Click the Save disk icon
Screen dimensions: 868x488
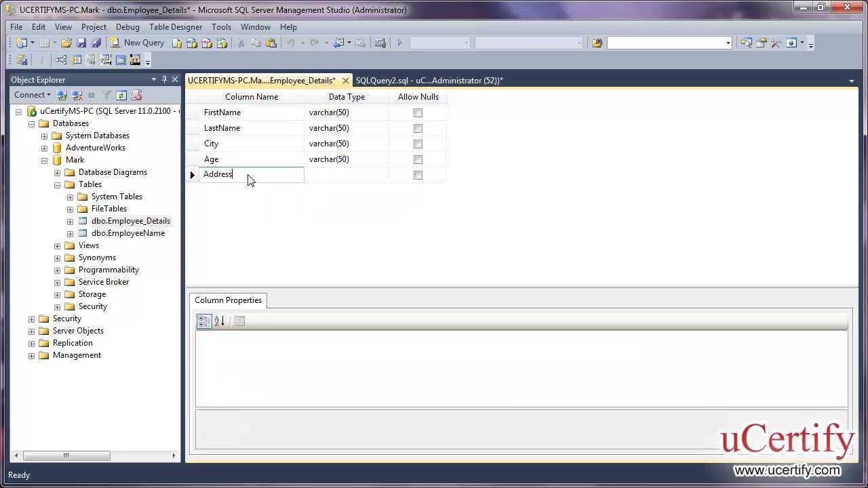81,43
